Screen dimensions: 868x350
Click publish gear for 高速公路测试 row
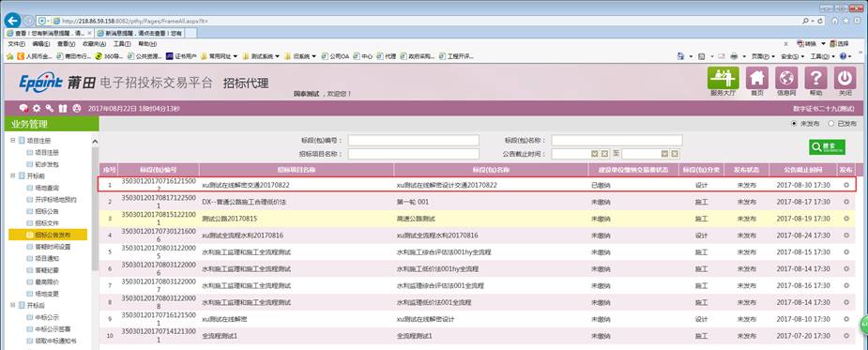coord(845,219)
